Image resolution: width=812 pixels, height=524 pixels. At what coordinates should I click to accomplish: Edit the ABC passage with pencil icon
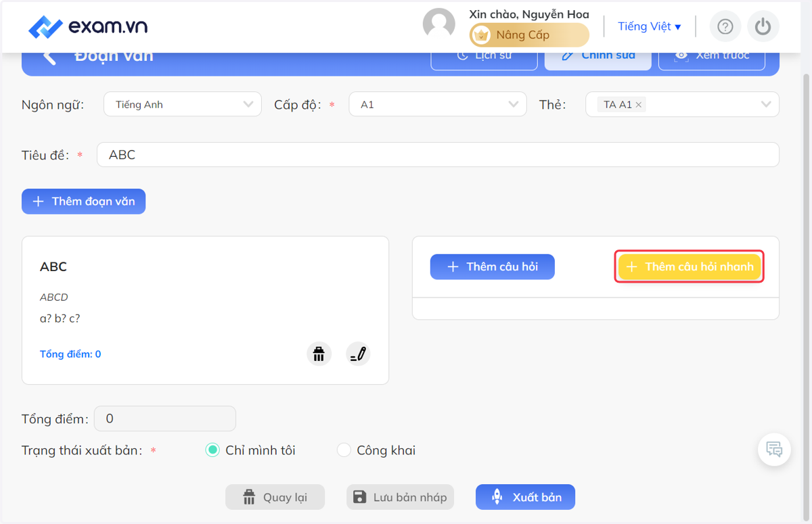point(359,354)
